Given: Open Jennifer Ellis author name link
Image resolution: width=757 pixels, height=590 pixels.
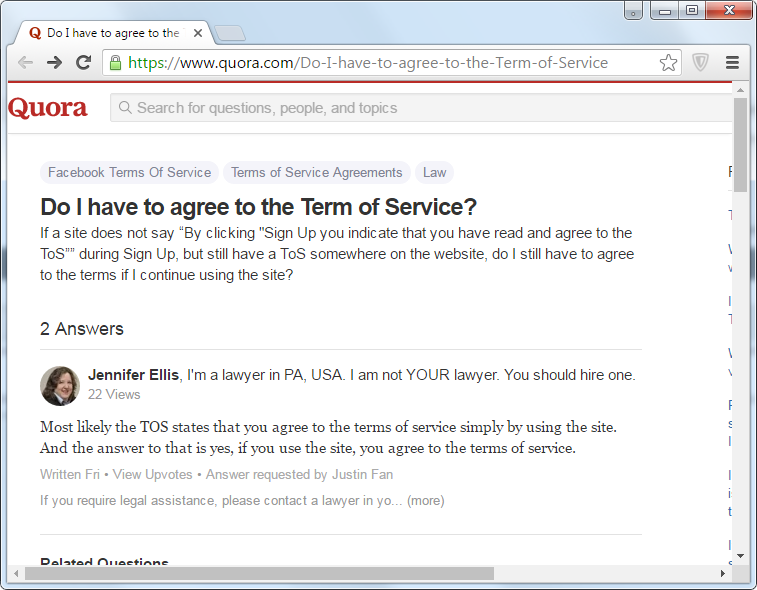Looking at the screenshot, I should pyautogui.click(x=133, y=375).
